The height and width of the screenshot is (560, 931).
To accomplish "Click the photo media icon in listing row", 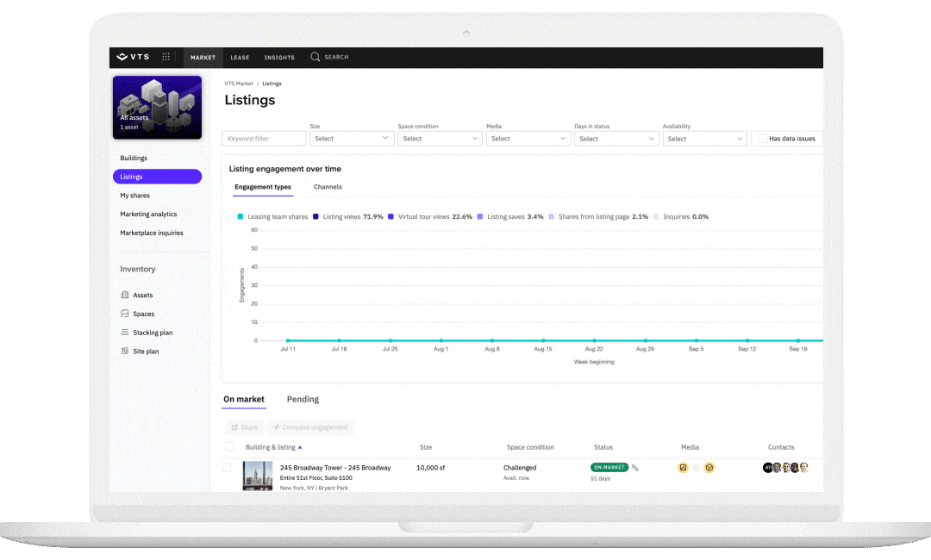I will [683, 468].
